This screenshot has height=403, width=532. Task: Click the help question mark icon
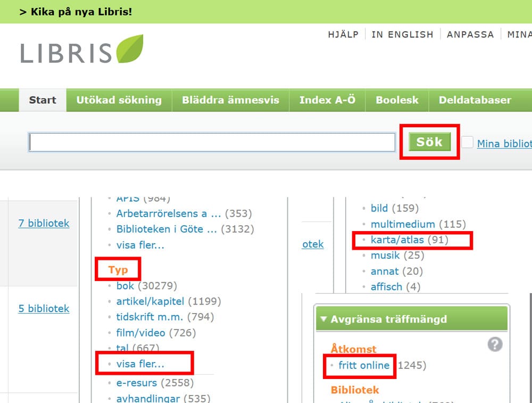pyautogui.click(x=495, y=344)
